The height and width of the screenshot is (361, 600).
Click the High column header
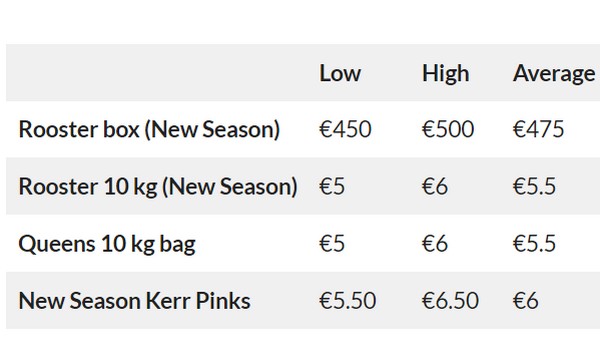(445, 73)
